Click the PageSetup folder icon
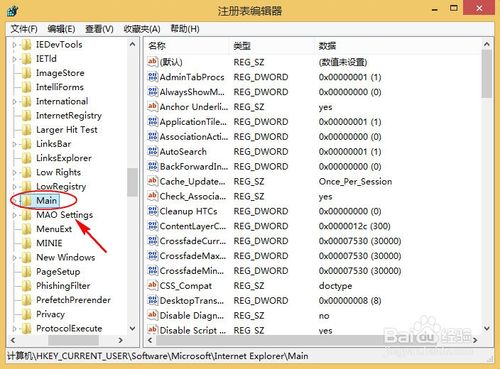The width and height of the screenshot is (500, 369). click(27, 272)
